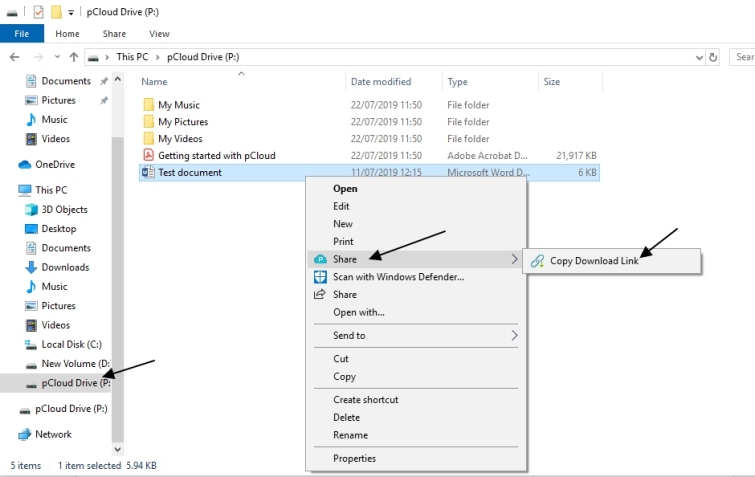The width and height of the screenshot is (755, 477).
Task: Sort by the Name column header
Action: click(x=242, y=81)
